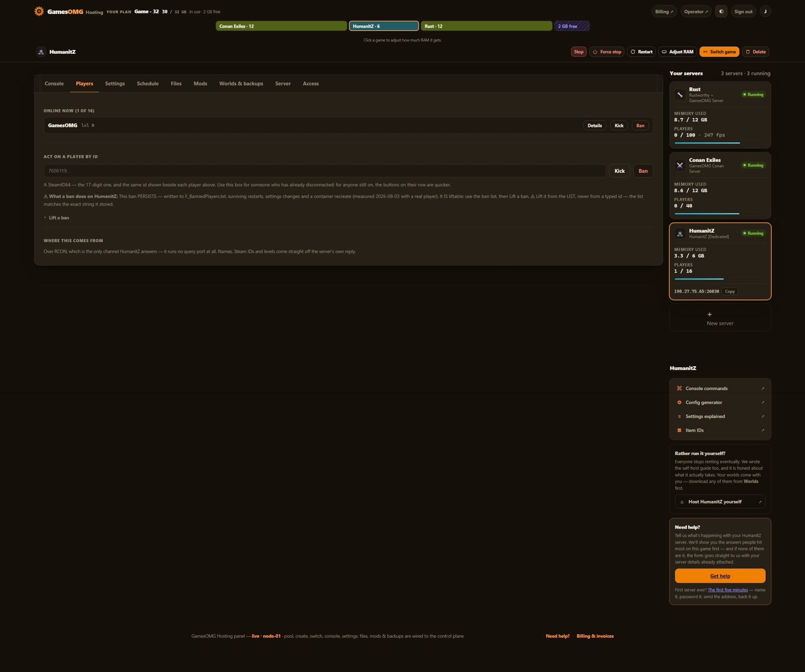Toggle the dark/light theme icon

pyautogui.click(x=721, y=11)
